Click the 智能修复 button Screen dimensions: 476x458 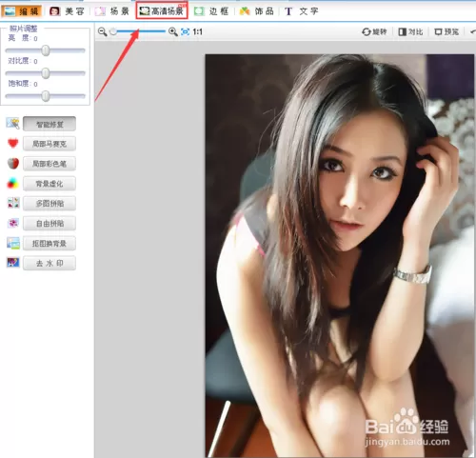click(x=50, y=124)
